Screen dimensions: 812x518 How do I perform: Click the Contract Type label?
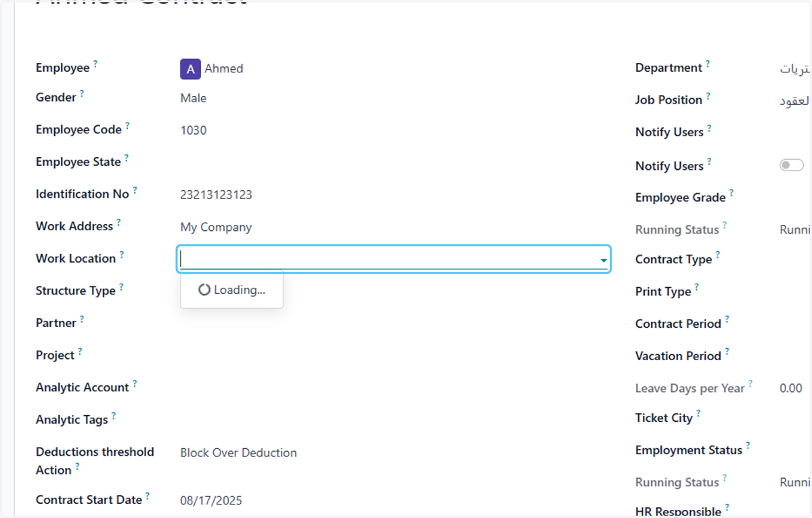(x=674, y=259)
